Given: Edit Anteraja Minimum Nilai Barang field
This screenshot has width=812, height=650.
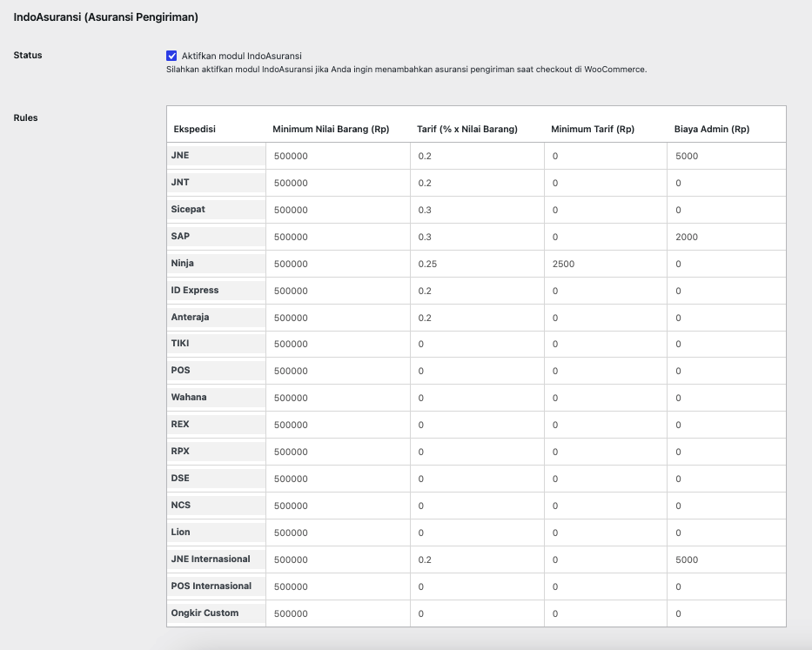Looking at the screenshot, I should 339,318.
